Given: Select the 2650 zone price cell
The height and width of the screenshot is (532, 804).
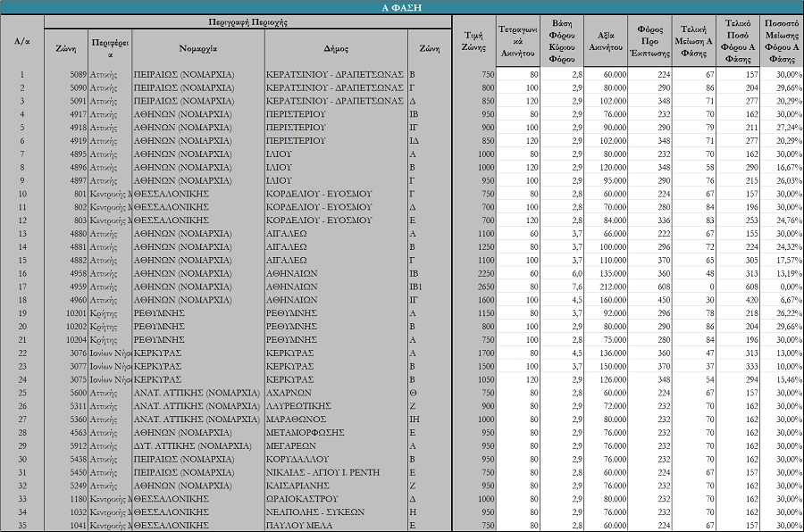Looking at the screenshot, I should pyautogui.click(x=473, y=287).
